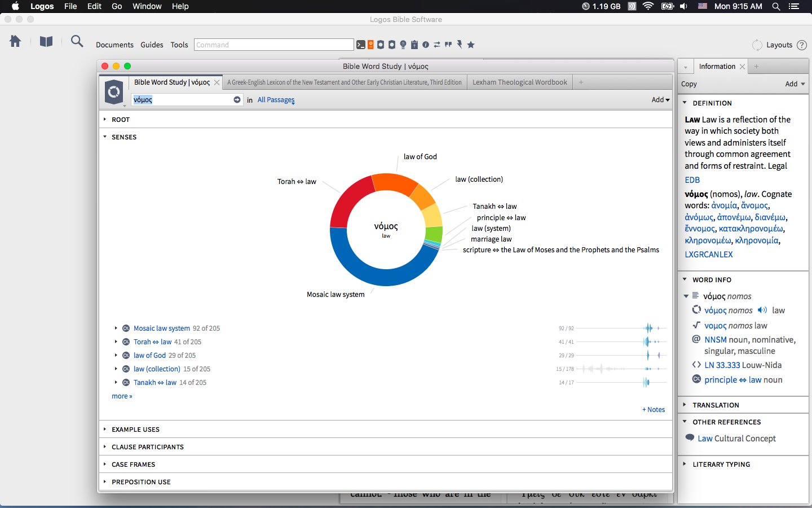Click the Information 'i' toolbar icon

click(x=426, y=45)
